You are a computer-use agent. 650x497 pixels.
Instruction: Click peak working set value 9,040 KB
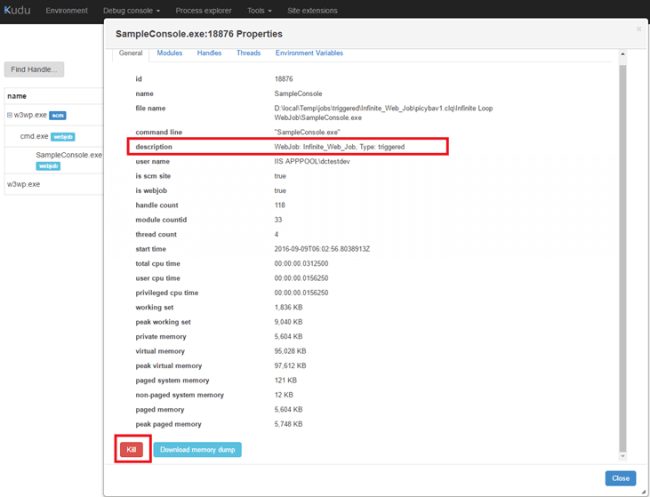[x=288, y=322]
